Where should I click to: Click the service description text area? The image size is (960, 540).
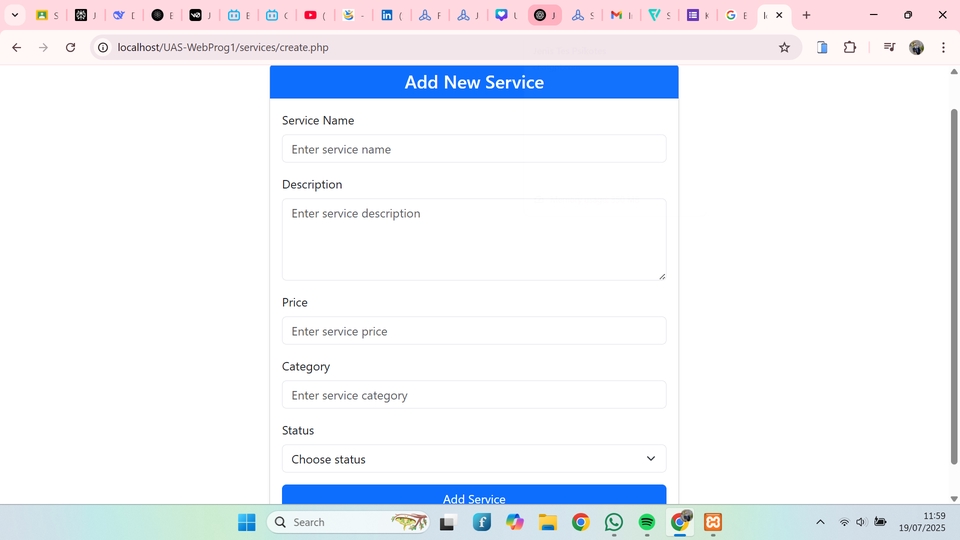tap(474, 239)
